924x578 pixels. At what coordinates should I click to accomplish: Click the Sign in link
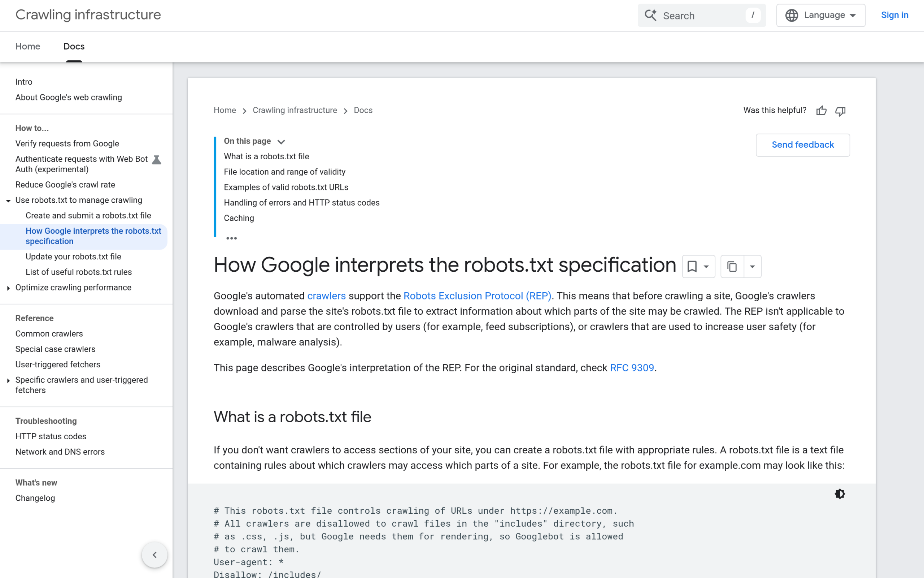click(x=894, y=15)
